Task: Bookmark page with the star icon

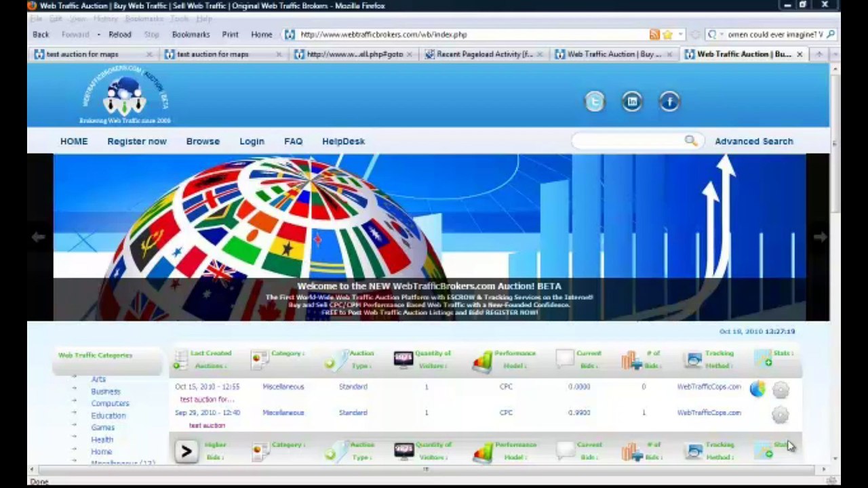Action: click(667, 35)
